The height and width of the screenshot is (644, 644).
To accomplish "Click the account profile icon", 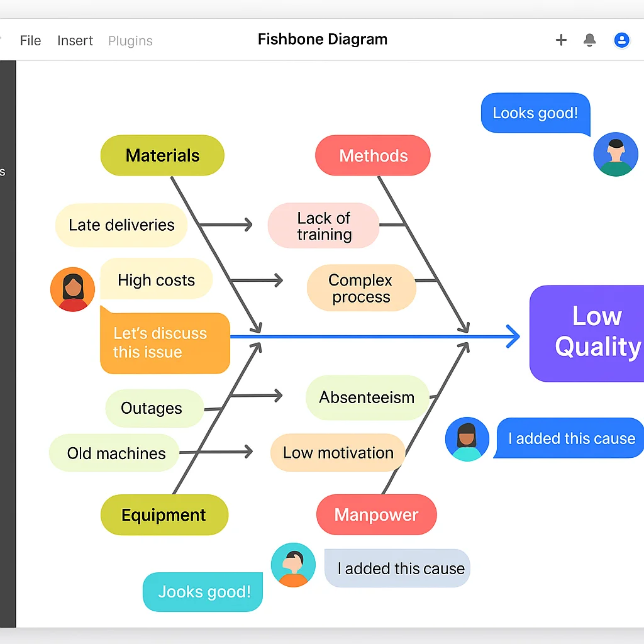I will pyautogui.click(x=621, y=40).
